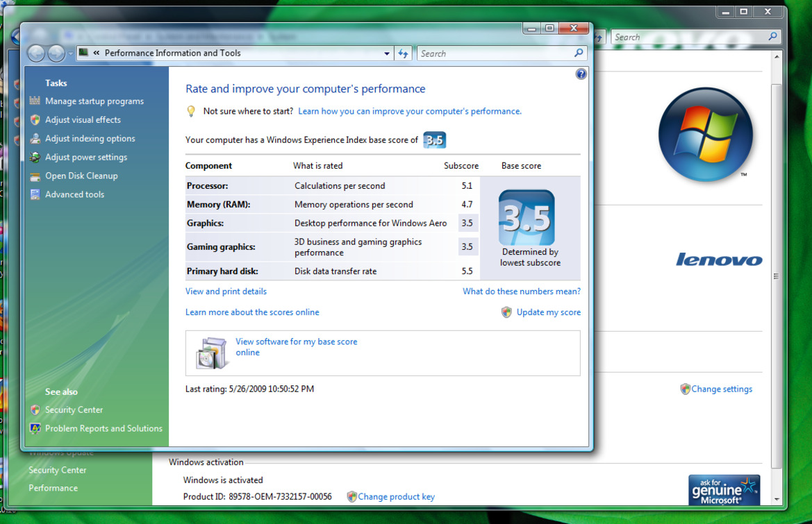Open Adjust indexing options

click(x=90, y=138)
